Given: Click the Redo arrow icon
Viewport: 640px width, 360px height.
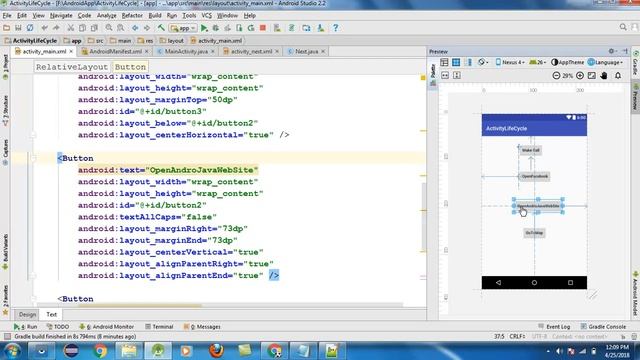Looking at the screenshot, I should pos(56,28).
